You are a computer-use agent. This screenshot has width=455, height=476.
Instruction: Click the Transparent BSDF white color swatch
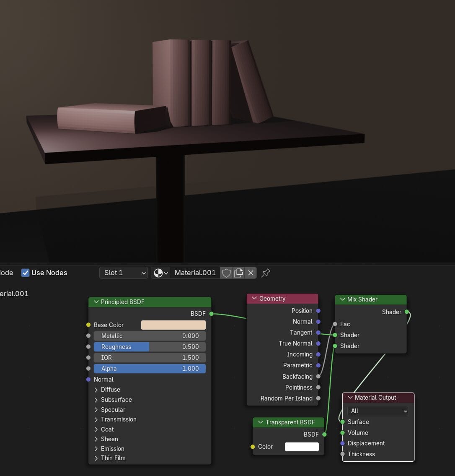tap(302, 447)
